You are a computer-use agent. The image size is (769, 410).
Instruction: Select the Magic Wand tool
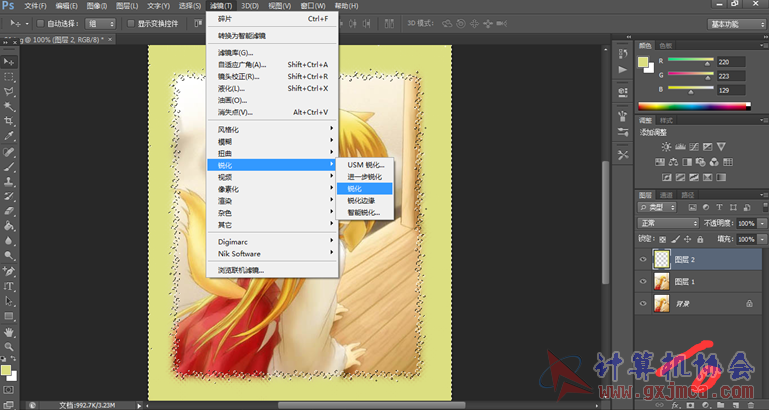(x=9, y=106)
